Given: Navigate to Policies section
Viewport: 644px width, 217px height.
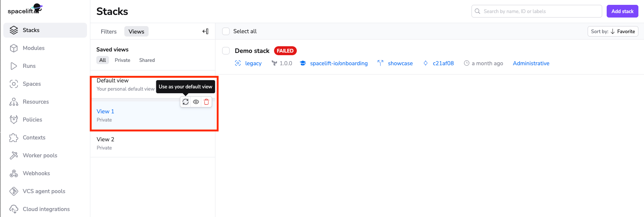Looking at the screenshot, I should coord(32,120).
